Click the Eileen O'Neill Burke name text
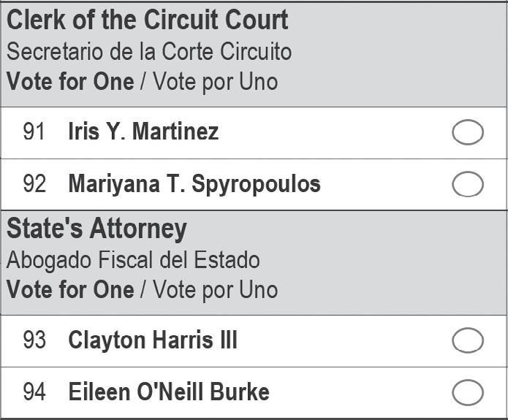The width and height of the screenshot is (508, 420). pyautogui.click(x=169, y=392)
